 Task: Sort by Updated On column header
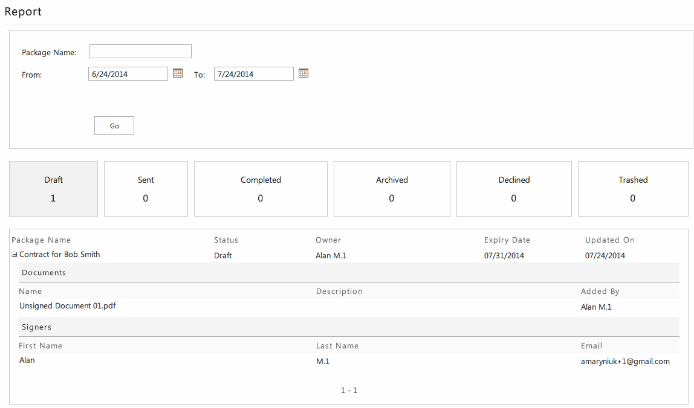coord(609,240)
